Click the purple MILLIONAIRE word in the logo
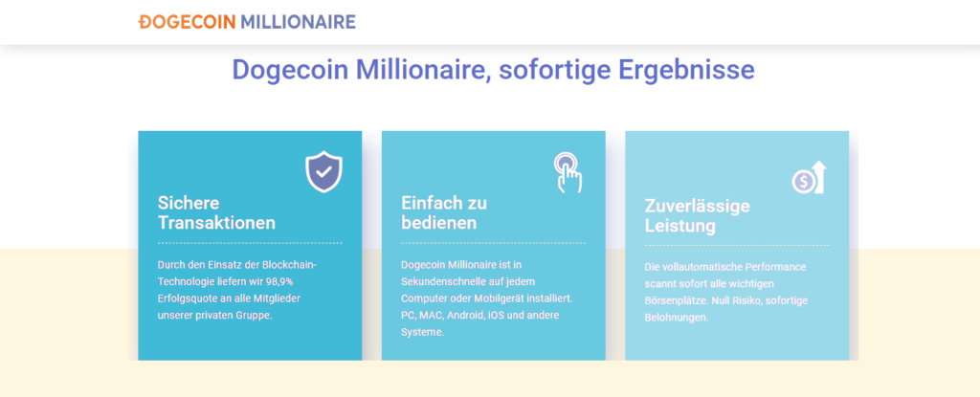 tap(298, 21)
